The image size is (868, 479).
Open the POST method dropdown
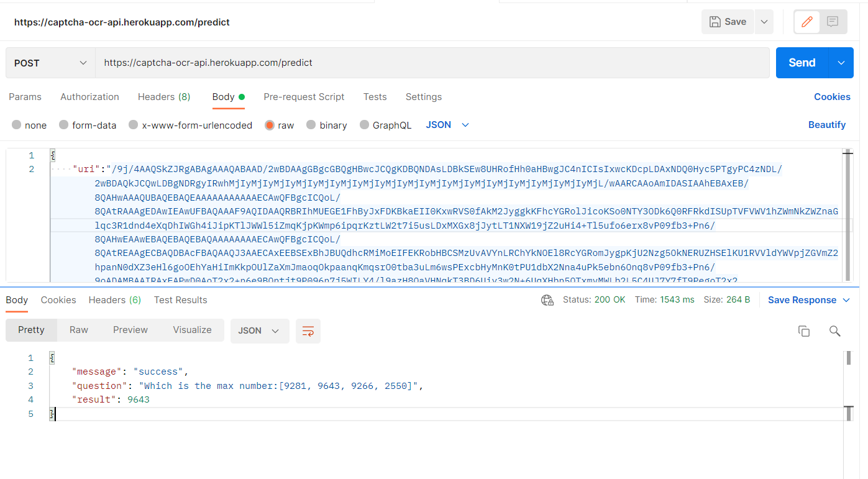click(x=50, y=63)
